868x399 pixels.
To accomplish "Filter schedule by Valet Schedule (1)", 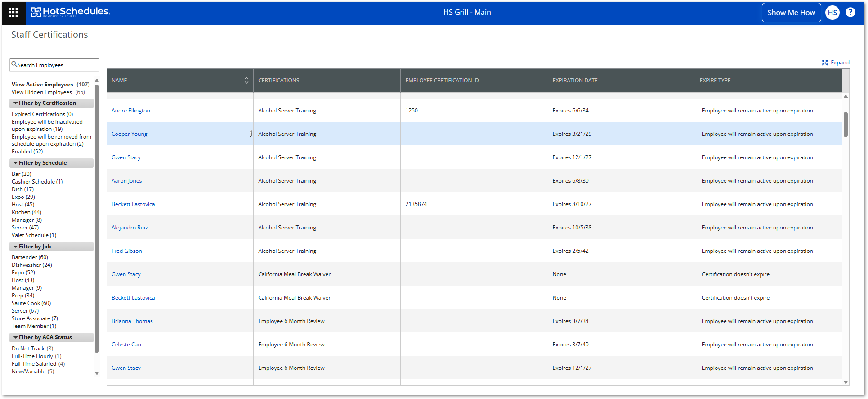I will 34,235.
